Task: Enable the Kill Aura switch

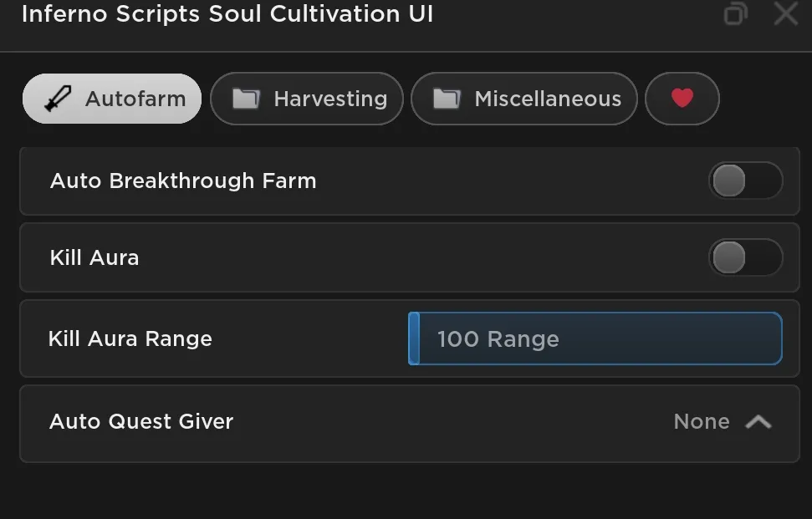Action: 745,257
